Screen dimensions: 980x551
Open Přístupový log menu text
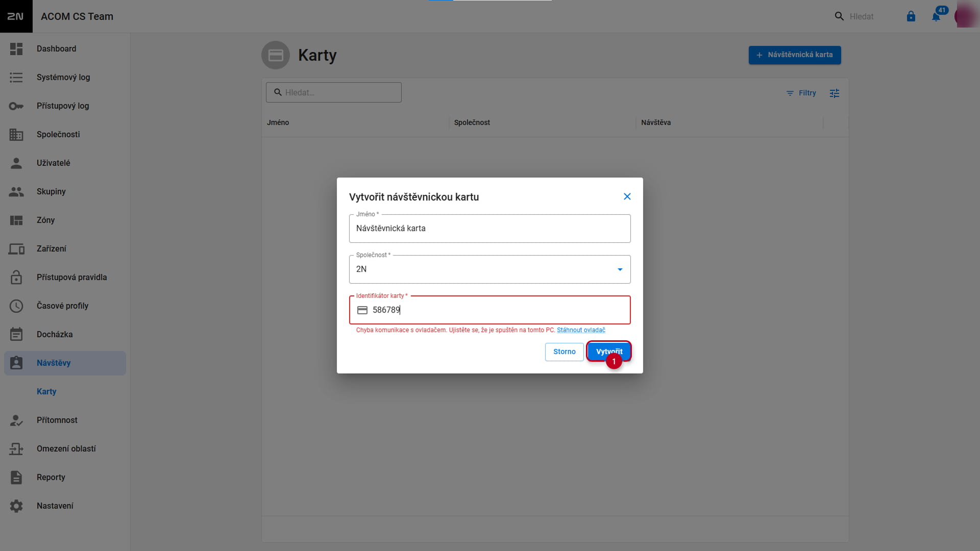coord(63,106)
